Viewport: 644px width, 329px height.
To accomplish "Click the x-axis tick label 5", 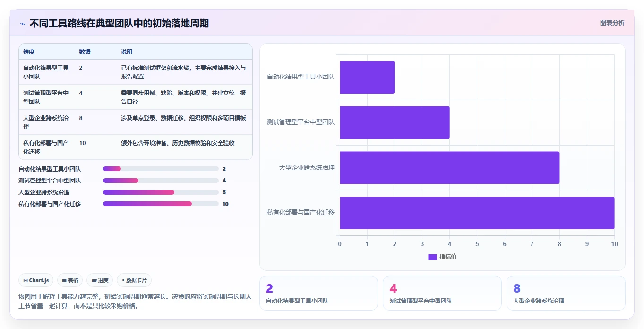I will tap(477, 244).
